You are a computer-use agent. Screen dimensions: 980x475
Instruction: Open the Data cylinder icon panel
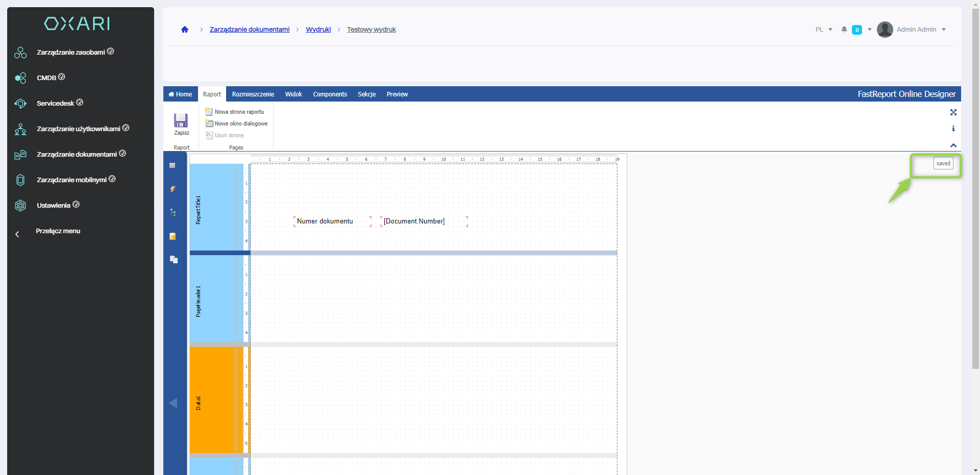tap(173, 236)
